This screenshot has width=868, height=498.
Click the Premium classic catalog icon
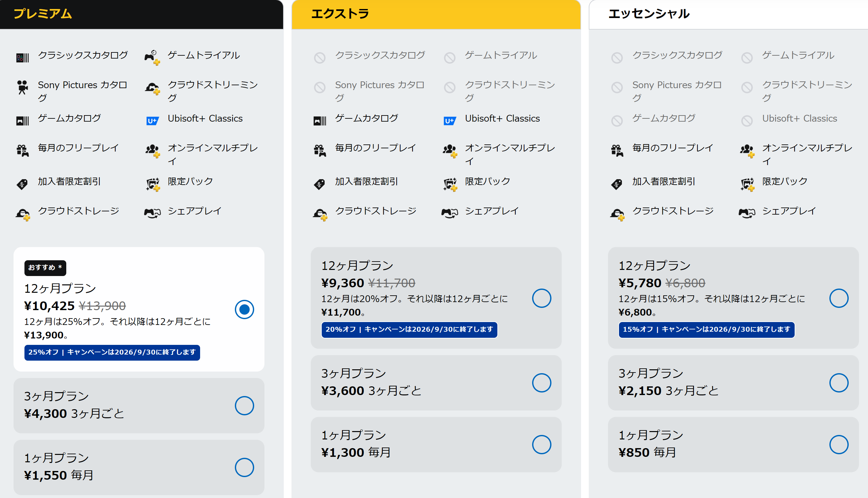coord(23,58)
